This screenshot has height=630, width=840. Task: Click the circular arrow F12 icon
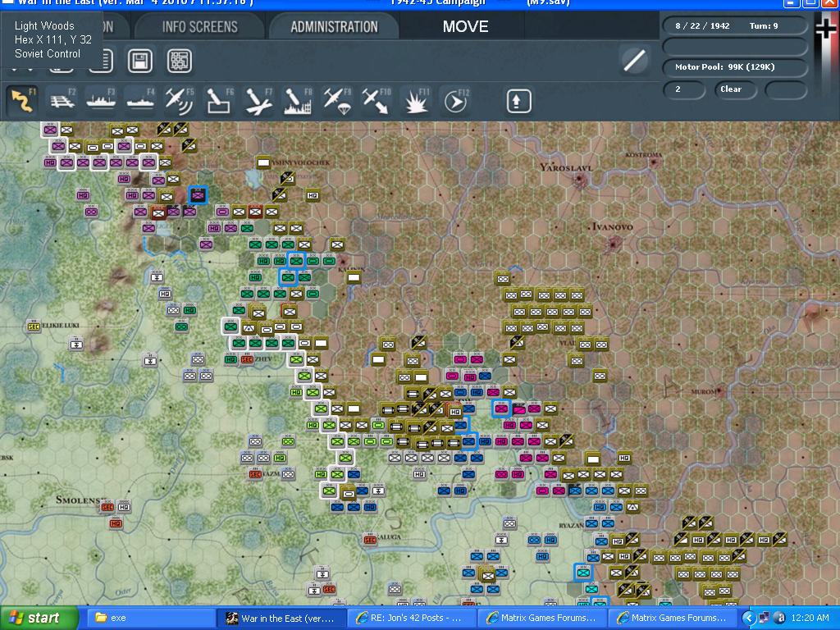(455, 101)
